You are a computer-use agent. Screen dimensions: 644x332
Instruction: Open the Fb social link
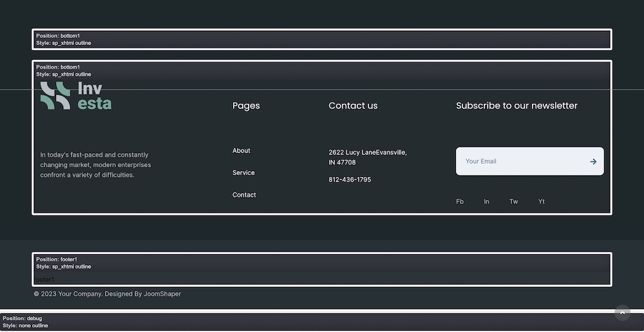click(460, 202)
